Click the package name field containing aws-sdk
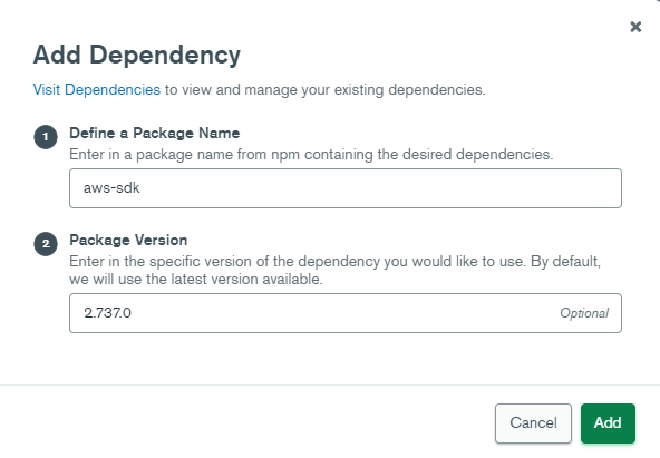This screenshot has width=660, height=458. click(345, 188)
